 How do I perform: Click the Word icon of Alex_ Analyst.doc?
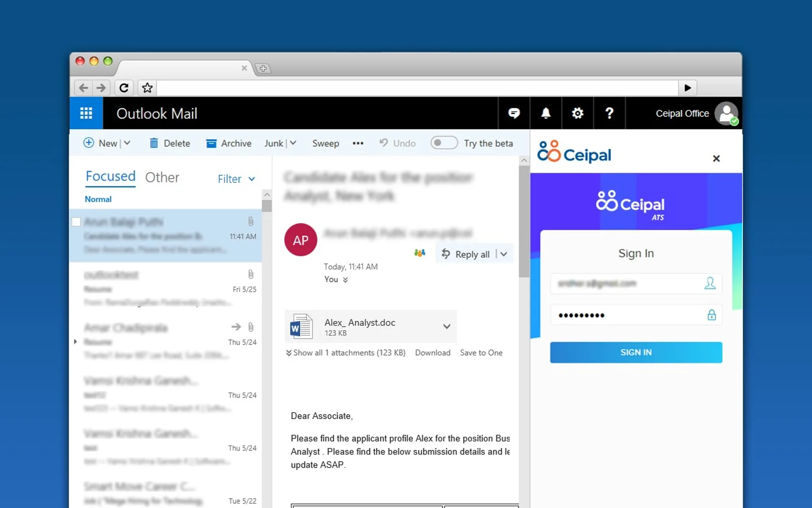point(301,326)
